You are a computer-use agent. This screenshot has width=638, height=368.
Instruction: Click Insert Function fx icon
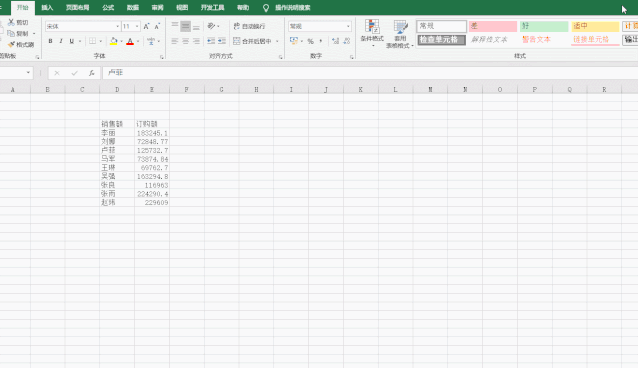[x=92, y=73]
